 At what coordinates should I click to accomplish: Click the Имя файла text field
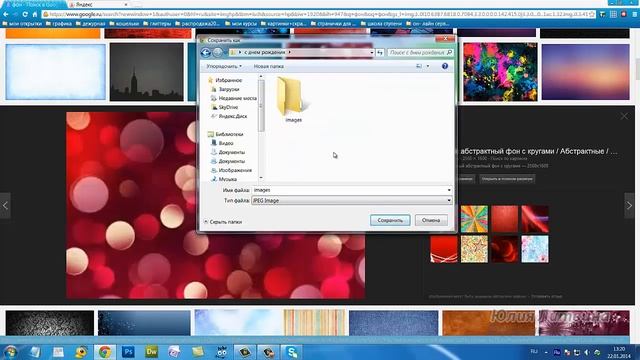tap(349, 190)
